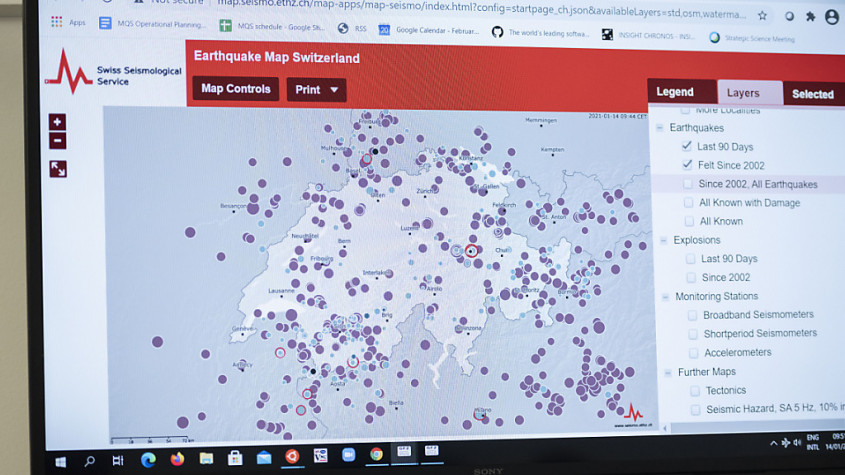Enable Explosions Last 90 Days layer

(x=690, y=259)
